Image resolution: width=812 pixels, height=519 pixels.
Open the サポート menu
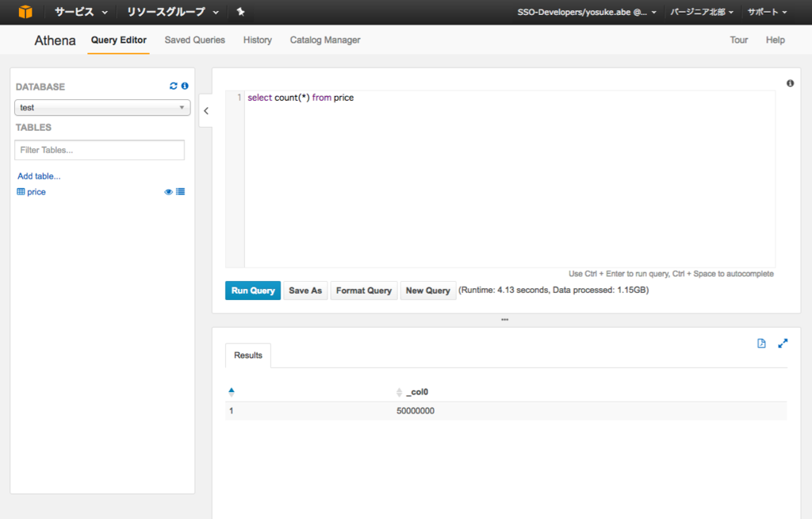point(767,12)
